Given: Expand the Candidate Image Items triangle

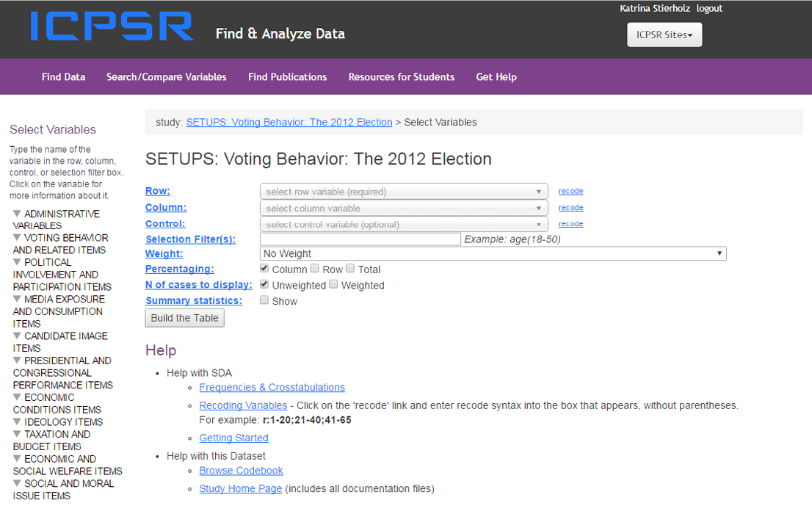Looking at the screenshot, I should pyautogui.click(x=17, y=336).
